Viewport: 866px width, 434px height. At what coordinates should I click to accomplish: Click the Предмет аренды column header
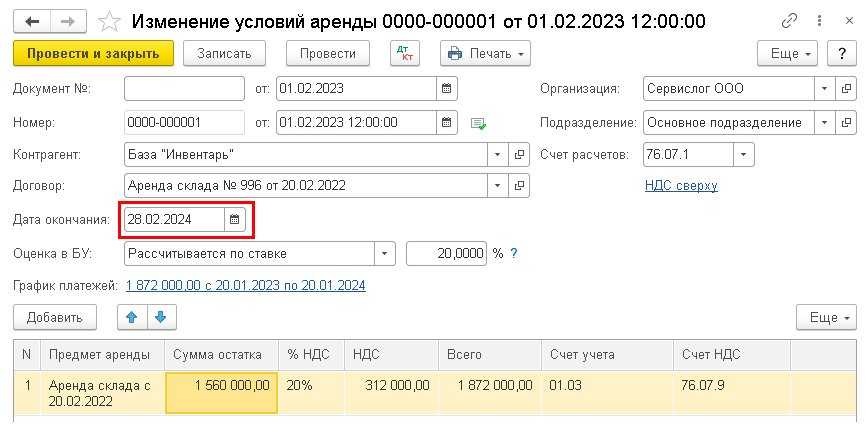pyautogui.click(x=103, y=354)
